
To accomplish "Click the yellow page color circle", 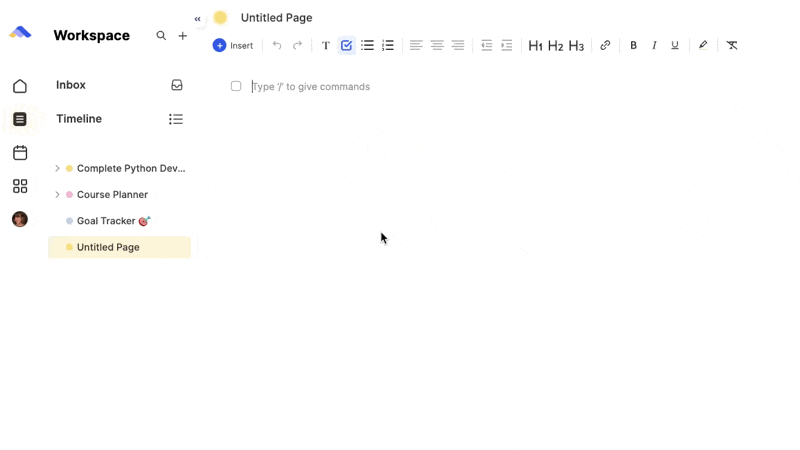I will point(220,18).
